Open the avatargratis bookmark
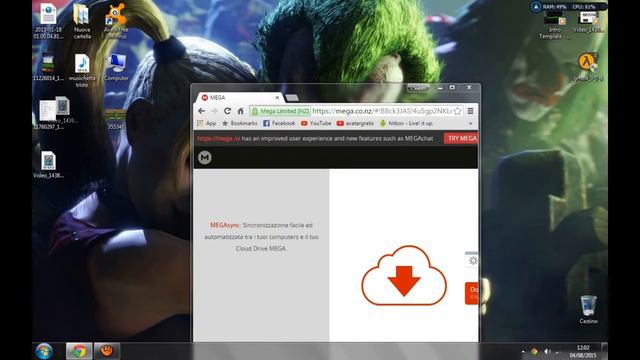 point(356,123)
